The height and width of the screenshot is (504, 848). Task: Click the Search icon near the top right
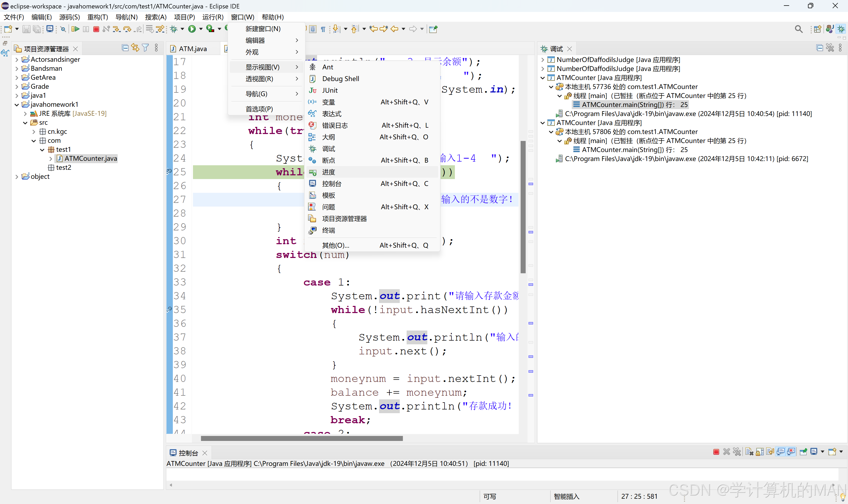(799, 29)
